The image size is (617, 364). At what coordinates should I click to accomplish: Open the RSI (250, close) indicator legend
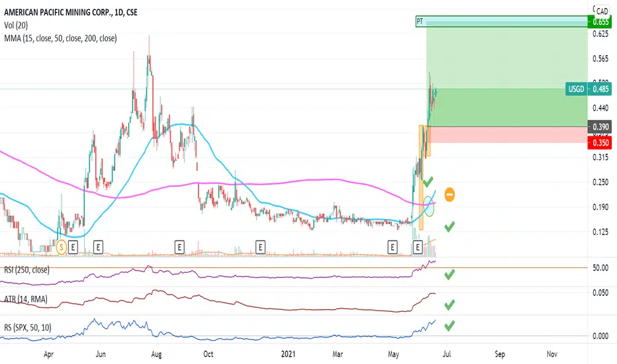coord(26,270)
